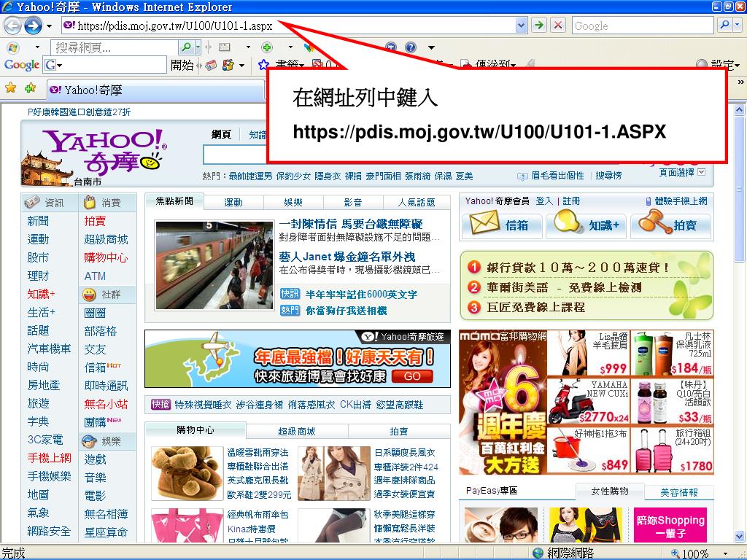Click the address bar containing pdis.moj.gov.tw URL
The width and height of the screenshot is (747, 560).
pyautogui.click(x=288, y=26)
